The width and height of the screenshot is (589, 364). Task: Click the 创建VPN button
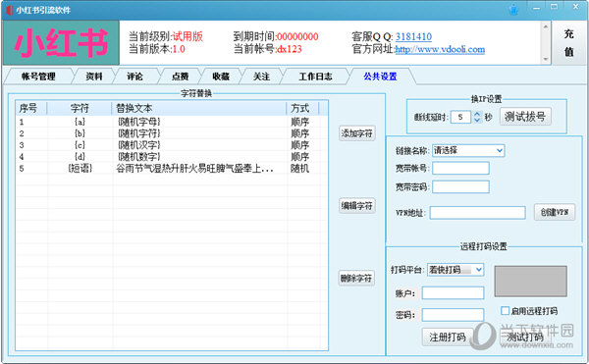click(x=555, y=212)
